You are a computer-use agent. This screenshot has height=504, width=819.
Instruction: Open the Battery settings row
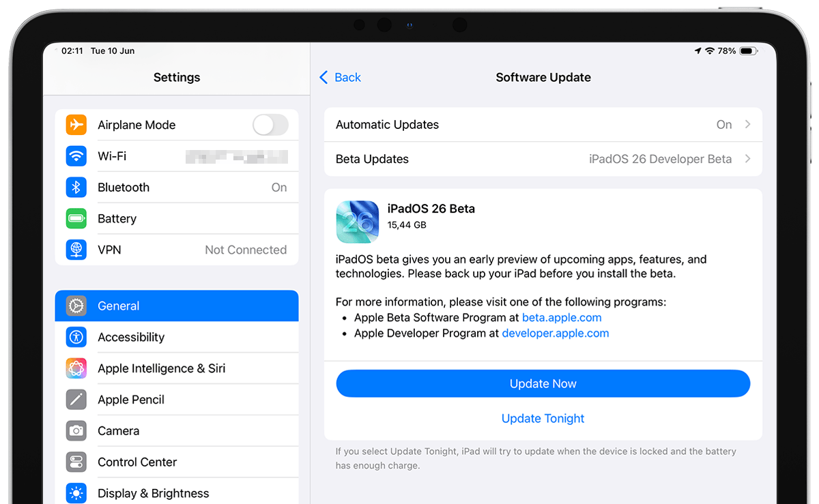click(177, 219)
